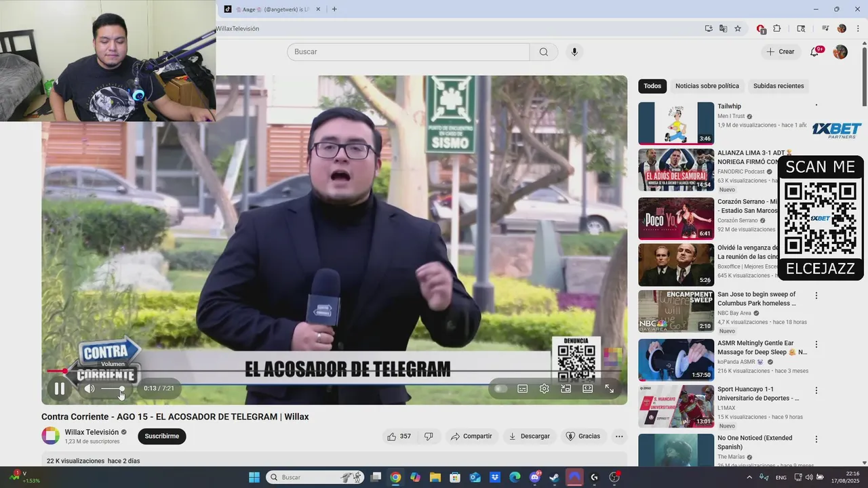
Task: Click the search magnifier button
Action: click(x=544, y=52)
